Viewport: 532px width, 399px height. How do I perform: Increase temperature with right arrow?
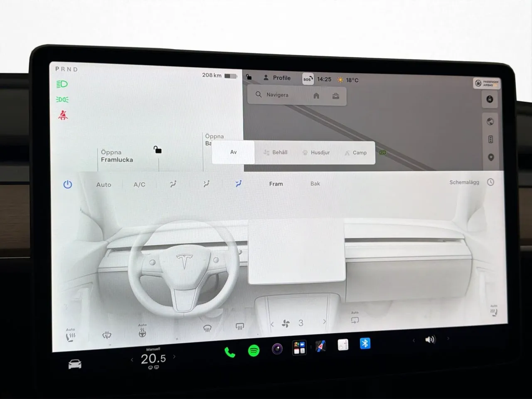coord(174,357)
